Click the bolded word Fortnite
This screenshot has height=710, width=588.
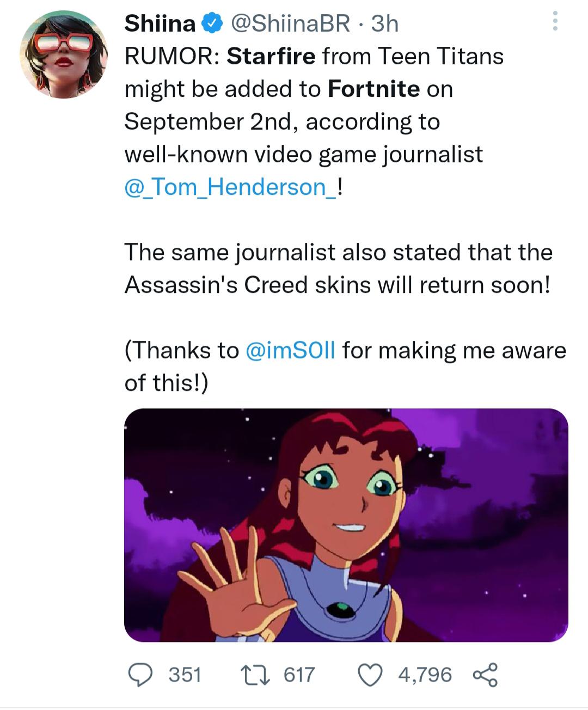(x=373, y=89)
